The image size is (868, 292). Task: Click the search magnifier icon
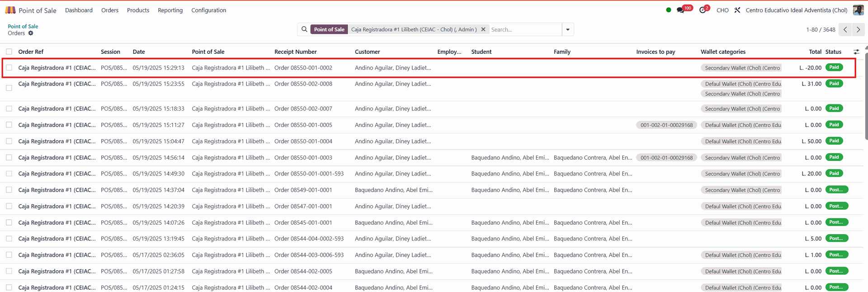coord(304,29)
